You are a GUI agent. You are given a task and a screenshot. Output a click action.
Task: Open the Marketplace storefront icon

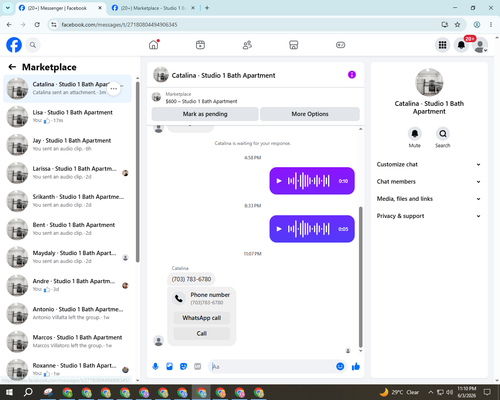[x=294, y=45]
